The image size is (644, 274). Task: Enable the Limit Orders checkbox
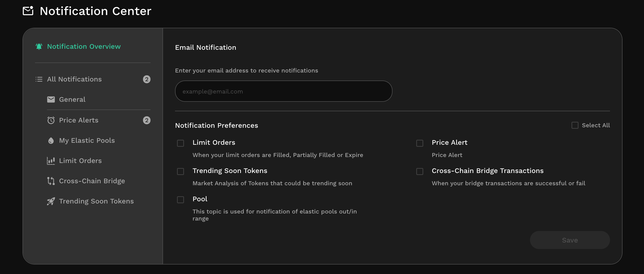[180, 143]
